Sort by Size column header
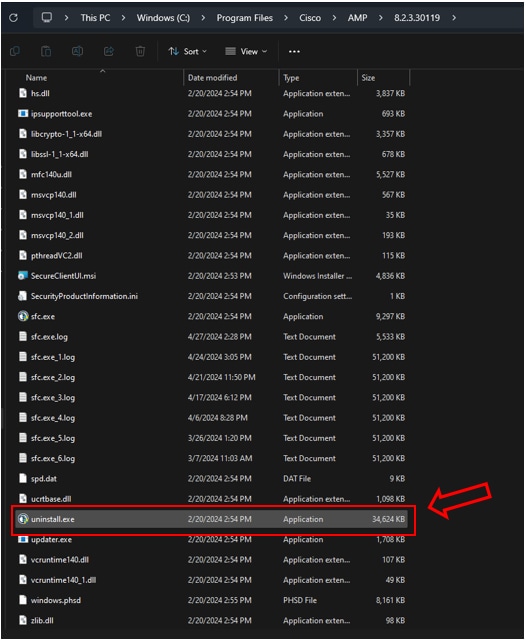 pos(368,77)
